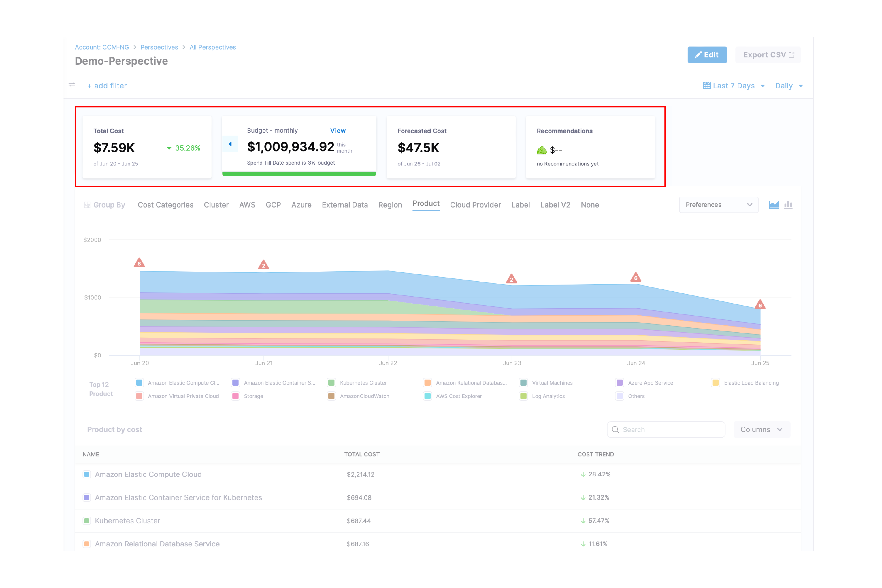Toggle the Kubernetes Cluster legend item
Image resolution: width=882 pixels, height=588 pixels.
(363, 382)
